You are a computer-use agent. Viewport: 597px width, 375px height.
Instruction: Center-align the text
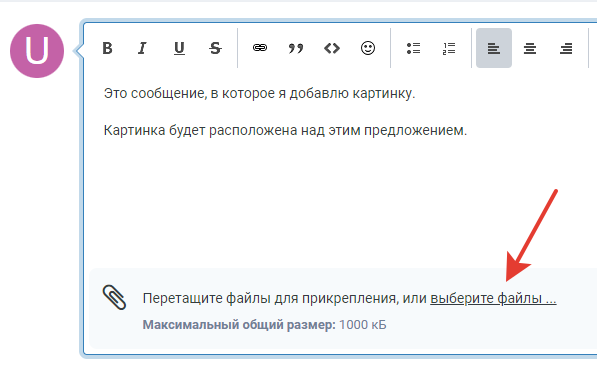[x=530, y=48]
